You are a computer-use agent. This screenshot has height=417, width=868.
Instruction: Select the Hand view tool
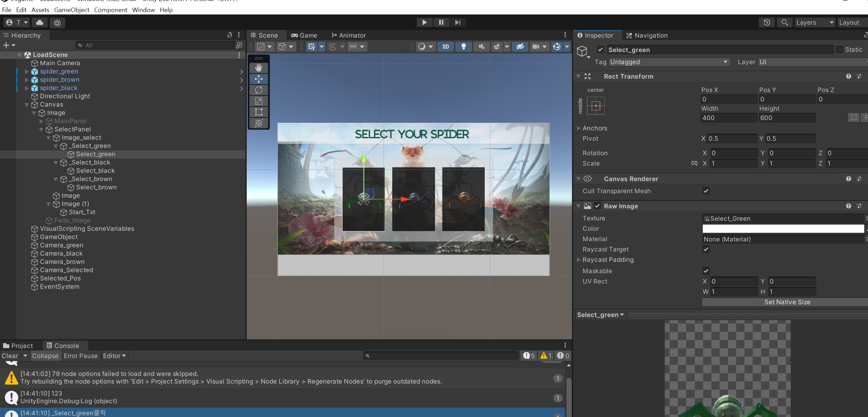coord(258,68)
